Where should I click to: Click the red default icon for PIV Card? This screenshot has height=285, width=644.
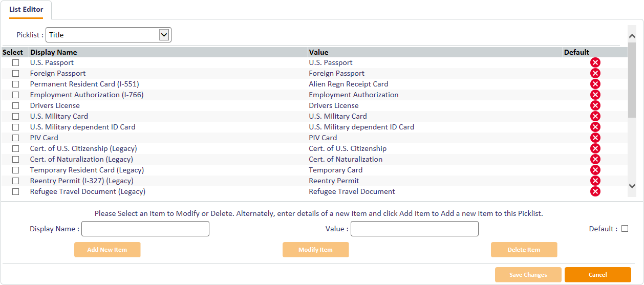point(595,138)
